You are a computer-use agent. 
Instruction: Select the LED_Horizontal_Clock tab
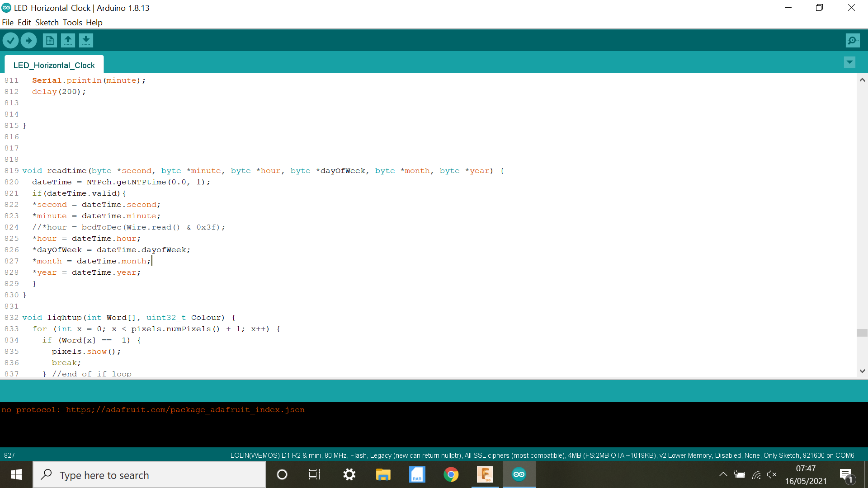pos(54,66)
